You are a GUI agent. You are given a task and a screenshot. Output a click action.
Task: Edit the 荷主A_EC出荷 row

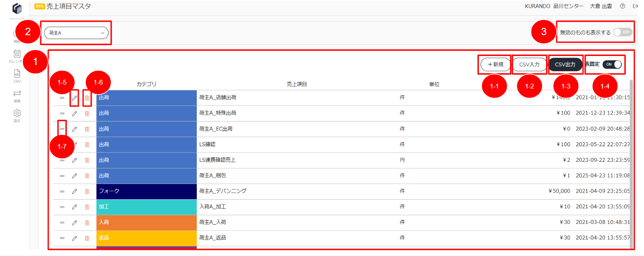coord(74,129)
